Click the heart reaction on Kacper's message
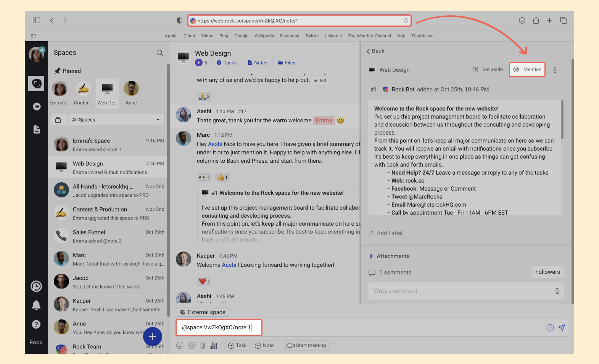The width and height of the screenshot is (599, 364). (x=204, y=281)
